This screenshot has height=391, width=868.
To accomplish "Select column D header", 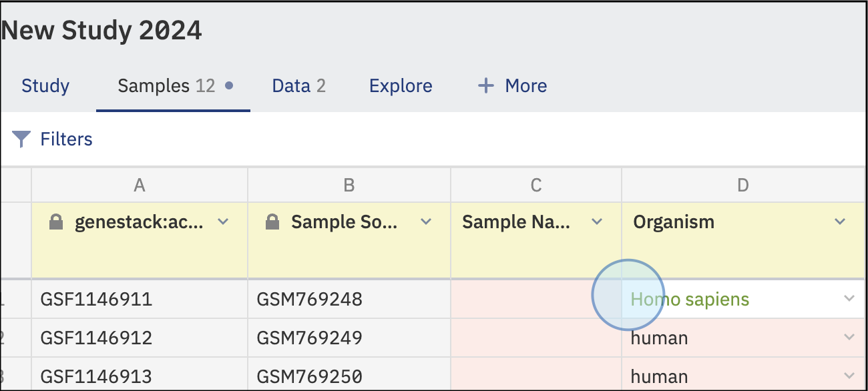I will [743, 185].
